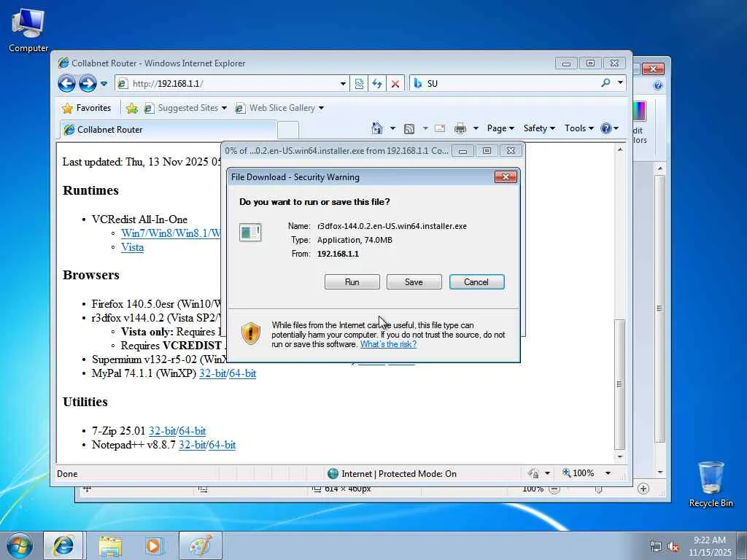Close the Security Warning dialog with red X
Screen dimensions: 747x560
506,177
